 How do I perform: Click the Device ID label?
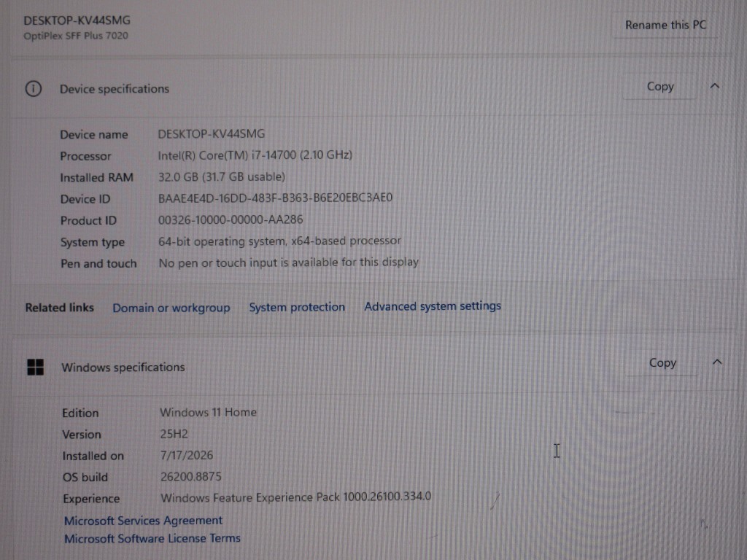[x=85, y=199]
